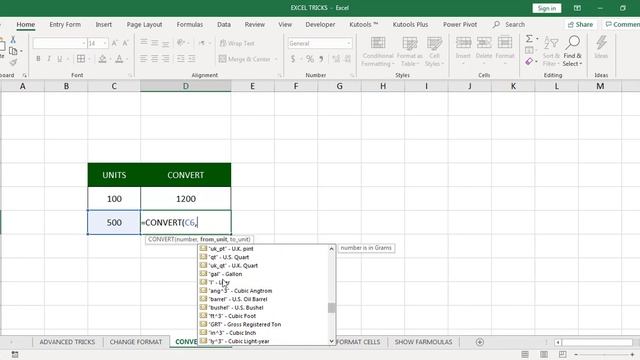Add a new sheet with plus icon

point(480,342)
